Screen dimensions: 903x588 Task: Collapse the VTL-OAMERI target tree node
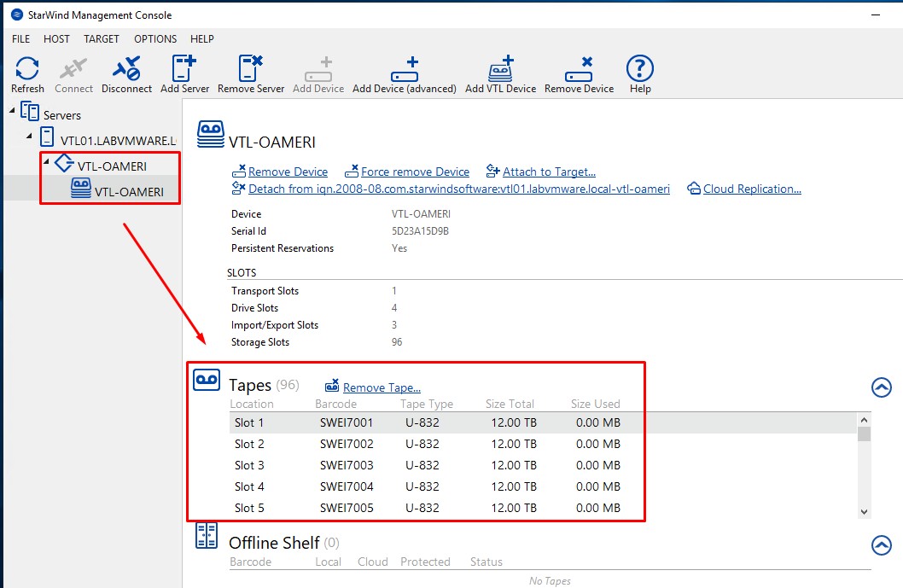point(46,162)
